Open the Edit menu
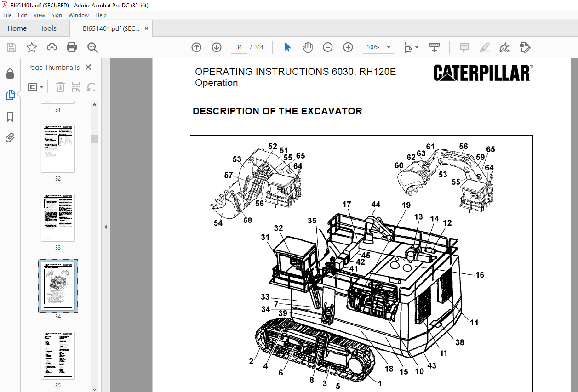Screen dimensions: 578x392 [23, 15]
